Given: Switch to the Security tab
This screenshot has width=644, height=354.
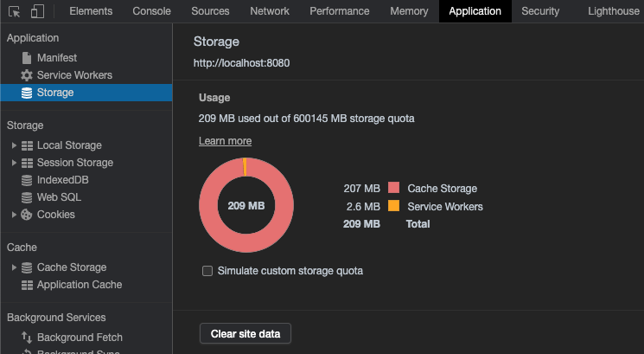Looking at the screenshot, I should [x=540, y=11].
